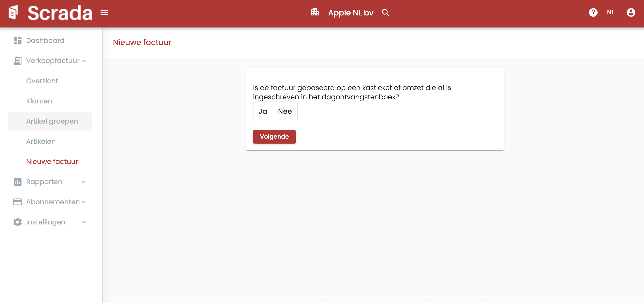Screen dimensions: 644x303
Task: Click the Rapporten chart icon
Action: [x=17, y=182]
